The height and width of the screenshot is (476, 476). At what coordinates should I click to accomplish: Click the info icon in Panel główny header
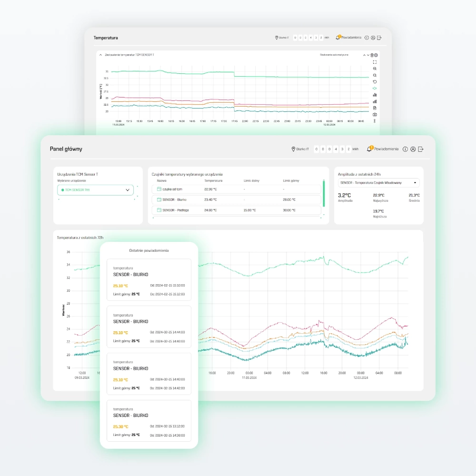(405, 149)
